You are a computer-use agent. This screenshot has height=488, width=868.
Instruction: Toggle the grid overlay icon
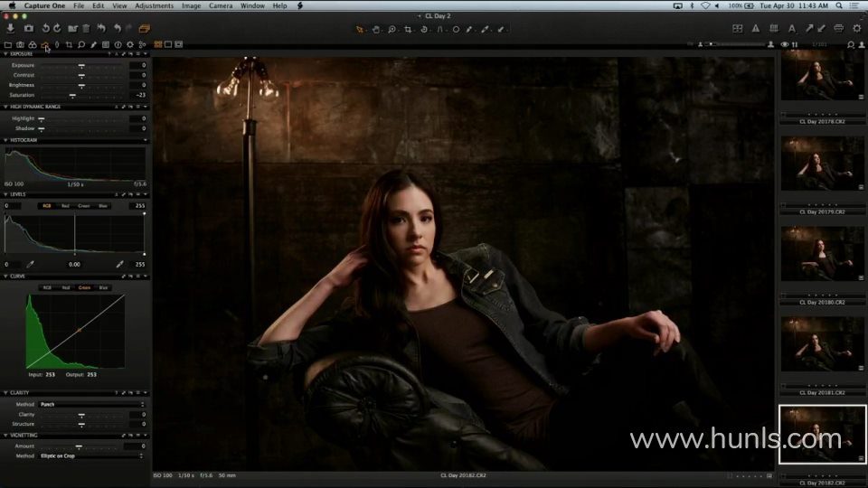[x=774, y=28]
